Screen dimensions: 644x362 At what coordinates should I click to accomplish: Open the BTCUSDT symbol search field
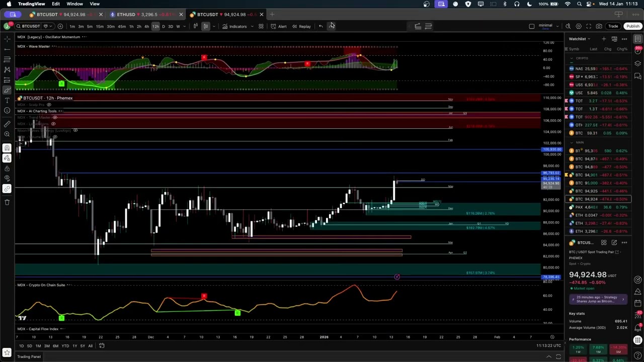pyautogui.click(x=28, y=26)
